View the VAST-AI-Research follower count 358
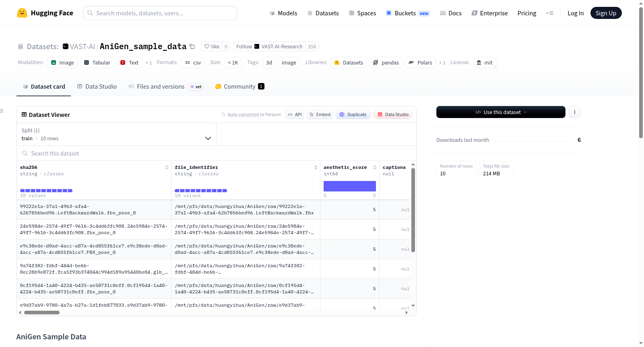Screen dimensions: 644x347 [x=312, y=47]
